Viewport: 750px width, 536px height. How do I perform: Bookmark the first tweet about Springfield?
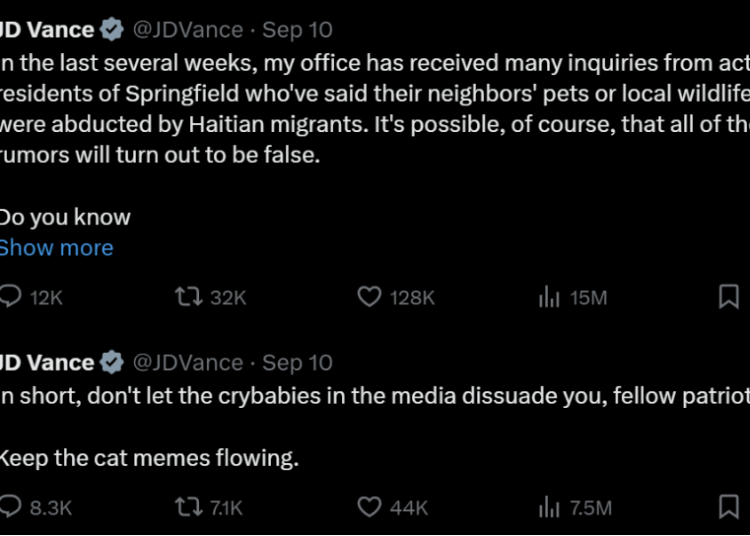click(728, 297)
